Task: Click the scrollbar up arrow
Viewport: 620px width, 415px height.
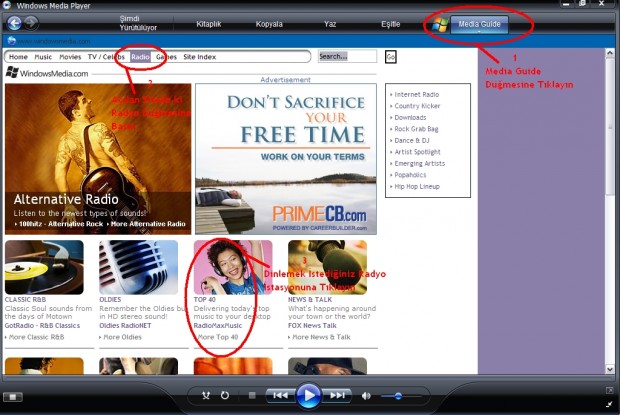Action: pyautogui.click(x=610, y=53)
